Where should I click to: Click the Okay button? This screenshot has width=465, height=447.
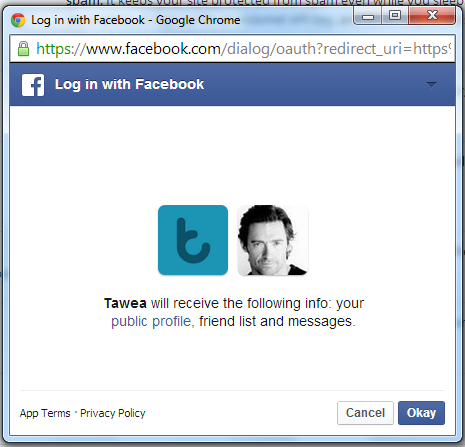(421, 413)
